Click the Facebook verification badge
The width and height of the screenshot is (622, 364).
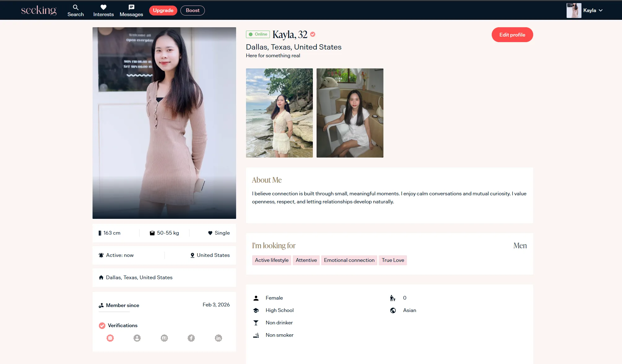click(x=191, y=338)
